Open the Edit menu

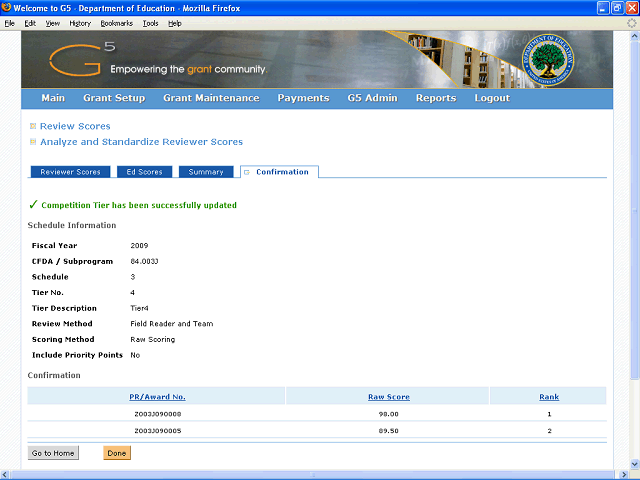30,23
